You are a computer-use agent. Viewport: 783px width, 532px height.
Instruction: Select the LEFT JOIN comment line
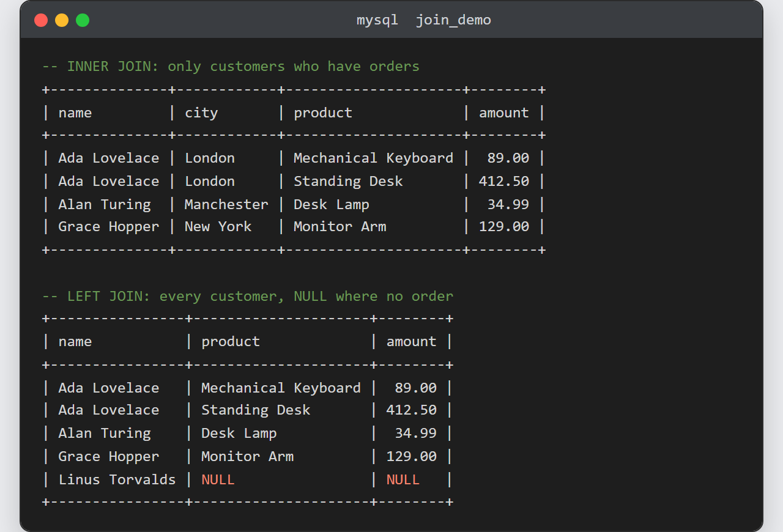tap(248, 296)
